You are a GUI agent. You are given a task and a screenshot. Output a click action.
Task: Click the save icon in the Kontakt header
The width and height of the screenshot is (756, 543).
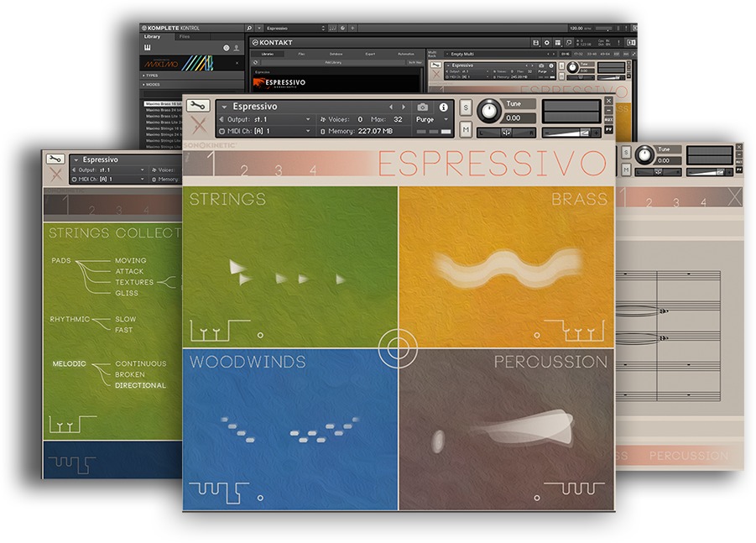[x=535, y=42]
